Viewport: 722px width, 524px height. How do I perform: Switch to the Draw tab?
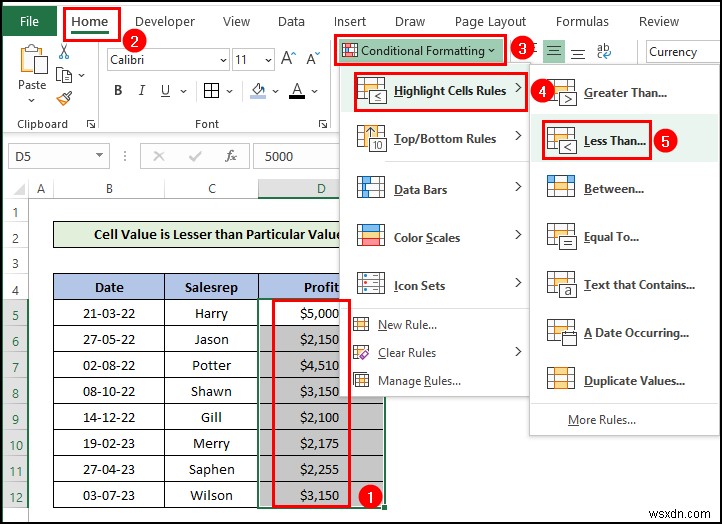pyautogui.click(x=410, y=22)
